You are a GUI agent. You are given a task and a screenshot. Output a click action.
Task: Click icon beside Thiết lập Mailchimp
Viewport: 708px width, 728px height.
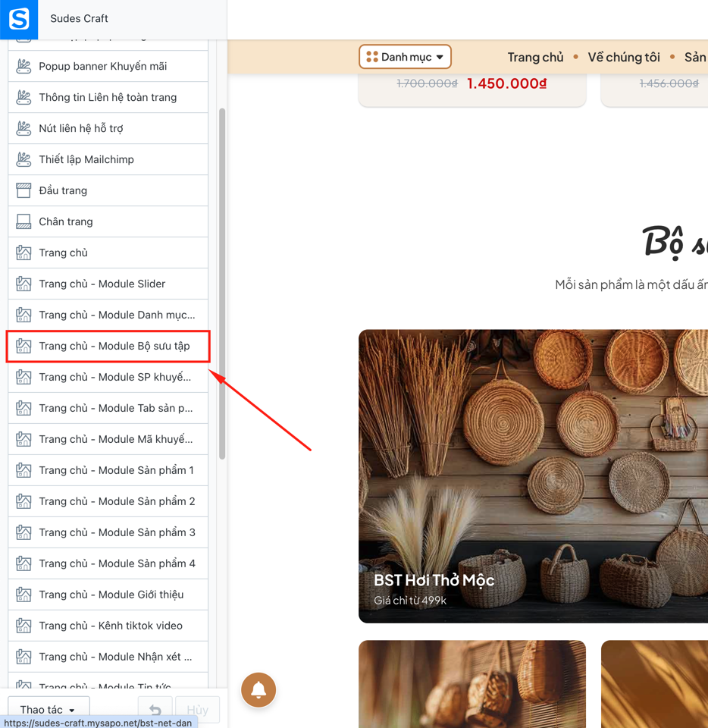click(23, 160)
